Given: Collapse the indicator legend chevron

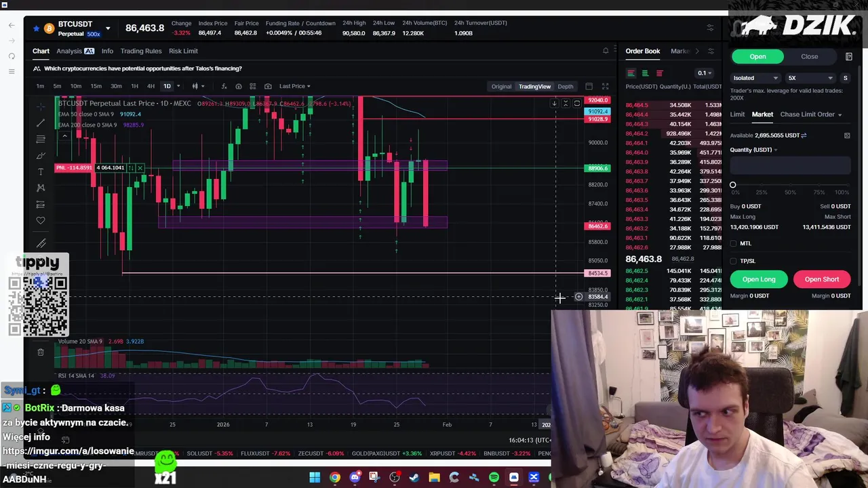Looking at the screenshot, I should (x=64, y=136).
